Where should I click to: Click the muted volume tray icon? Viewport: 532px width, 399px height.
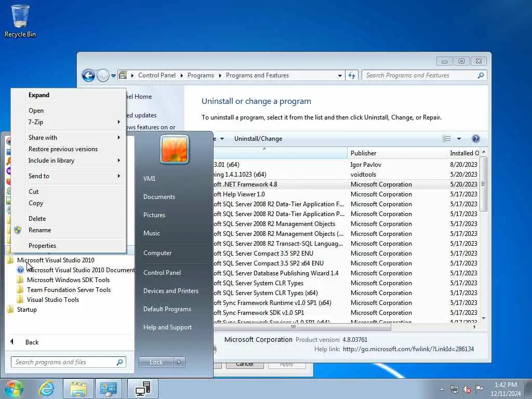click(x=467, y=389)
